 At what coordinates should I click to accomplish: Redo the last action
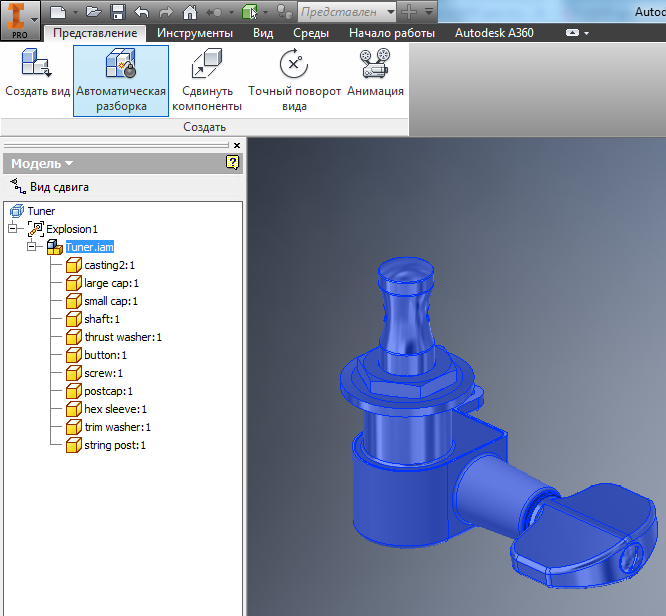[x=166, y=12]
